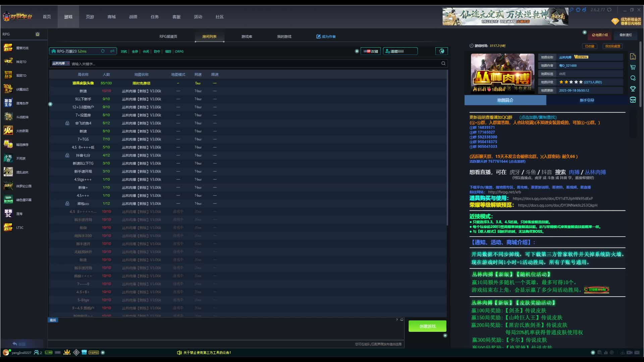Refresh the RPG-万服23 server connection
This screenshot has width=644, height=362.
pyautogui.click(x=103, y=51)
